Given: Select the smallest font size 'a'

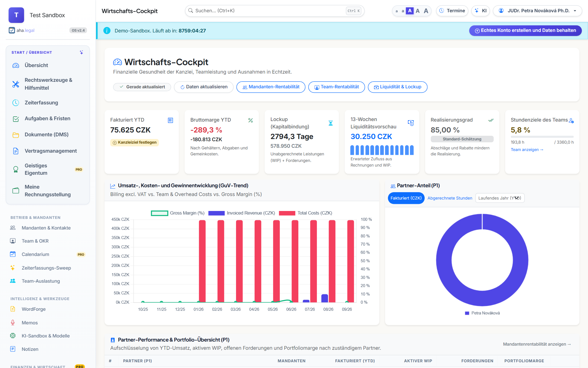Looking at the screenshot, I should pyautogui.click(x=397, y=11).
